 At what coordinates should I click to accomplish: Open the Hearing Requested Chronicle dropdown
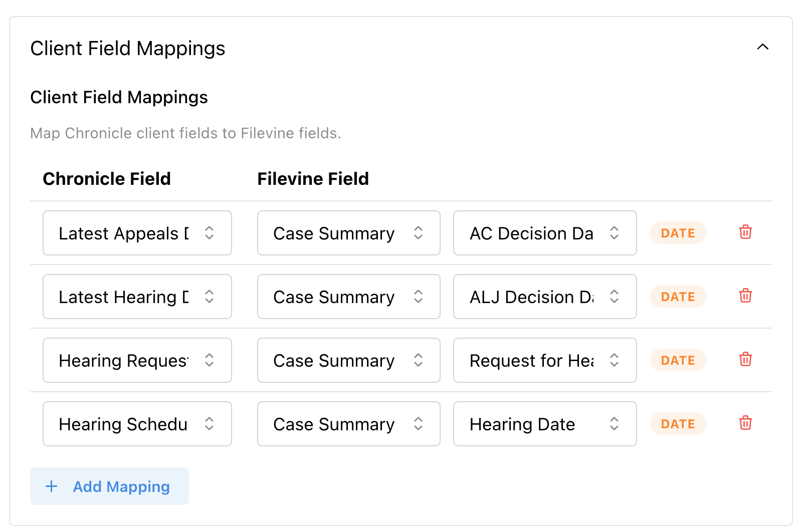tap(137, 360)
